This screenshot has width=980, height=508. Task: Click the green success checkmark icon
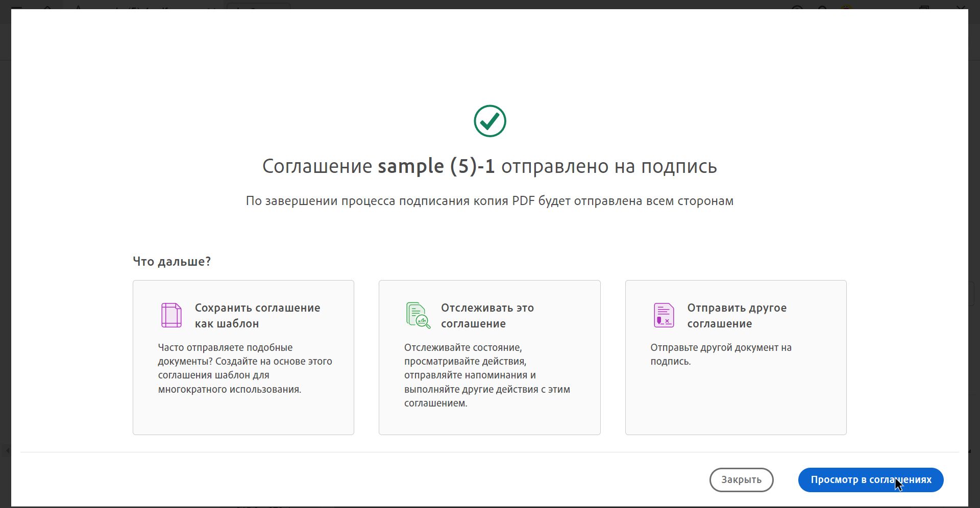[x=489, y=120]
